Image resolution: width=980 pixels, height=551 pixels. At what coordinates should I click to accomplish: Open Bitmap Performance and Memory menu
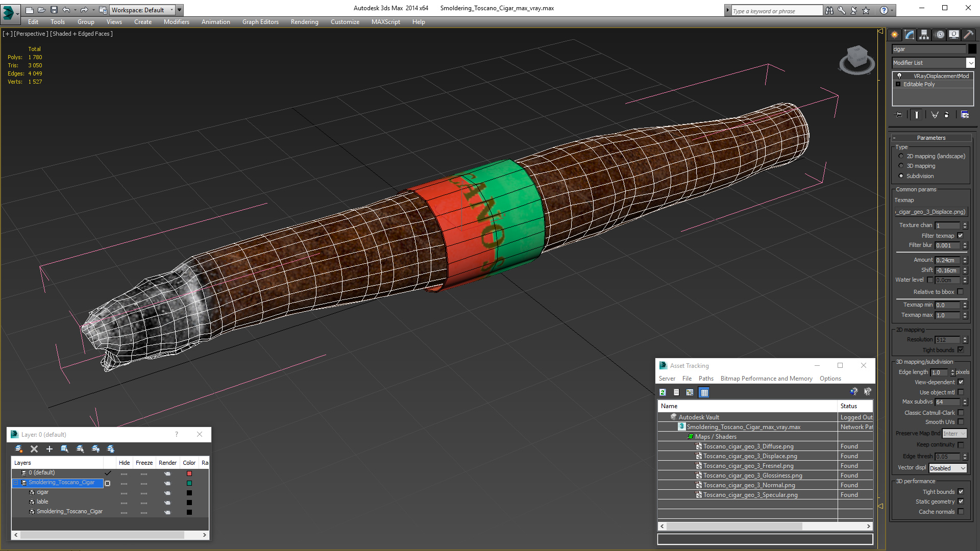(766, 379)
